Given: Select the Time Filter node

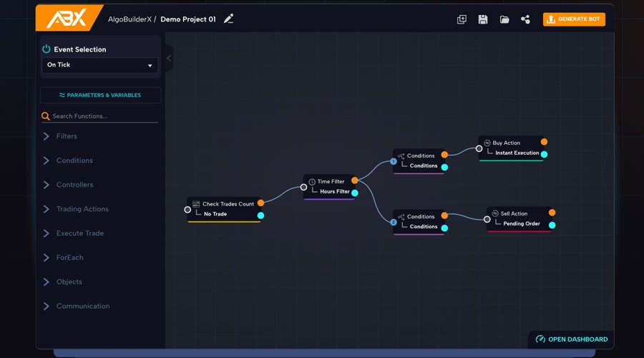Looking at the screenshot, I should pos(331,182).
